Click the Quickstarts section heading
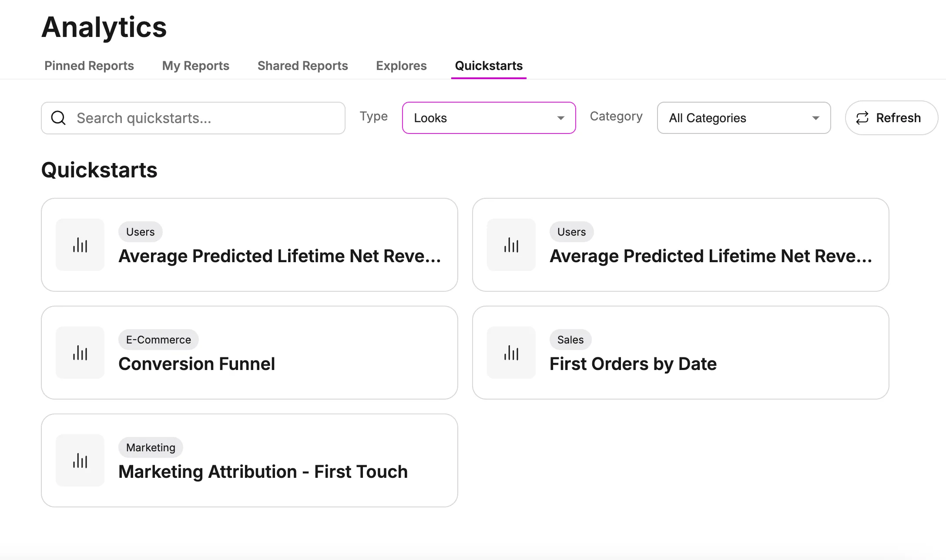Viewport: 946px width, 560px height. [x=99, y=170]
